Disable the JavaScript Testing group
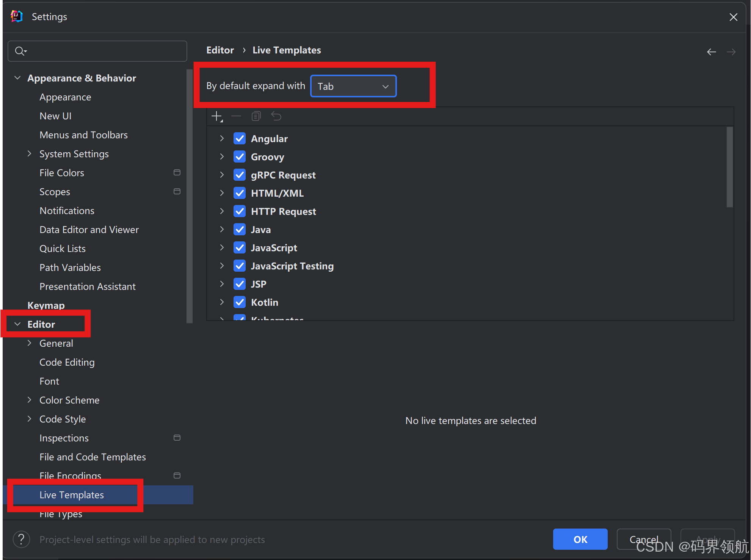Viewport: 751px width, 560px height. coord(240,266)
